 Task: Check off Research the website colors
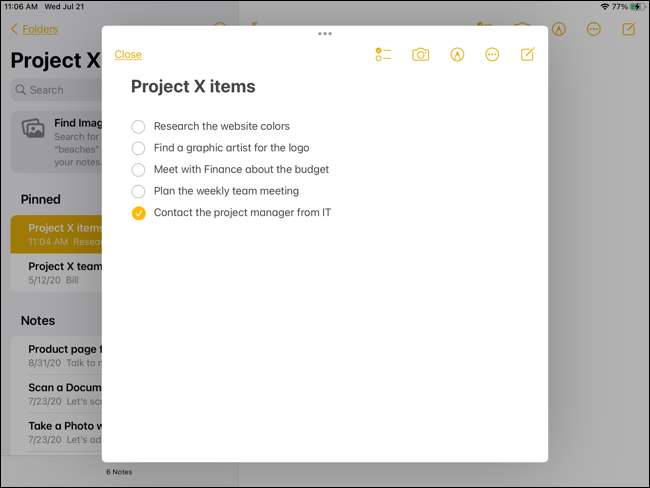138,126
